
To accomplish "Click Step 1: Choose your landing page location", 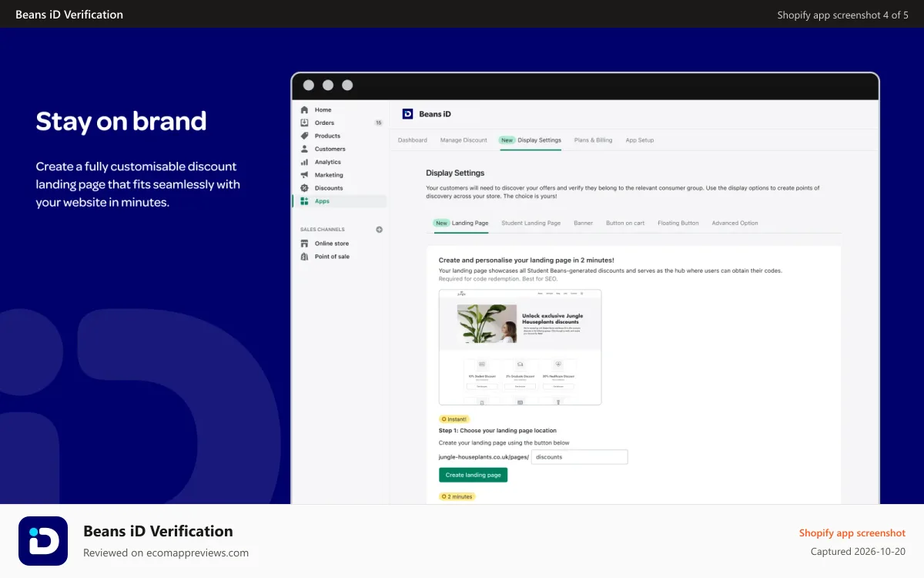I will coord(497,431).
